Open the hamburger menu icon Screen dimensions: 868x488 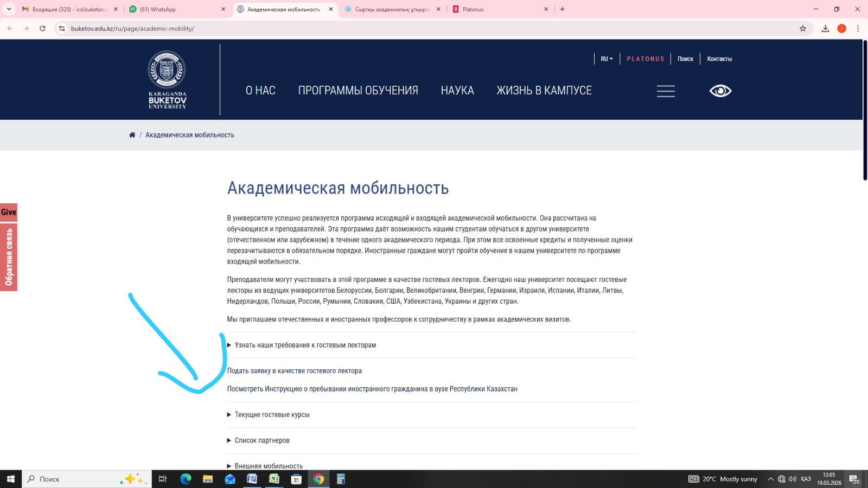click(666, 91)
